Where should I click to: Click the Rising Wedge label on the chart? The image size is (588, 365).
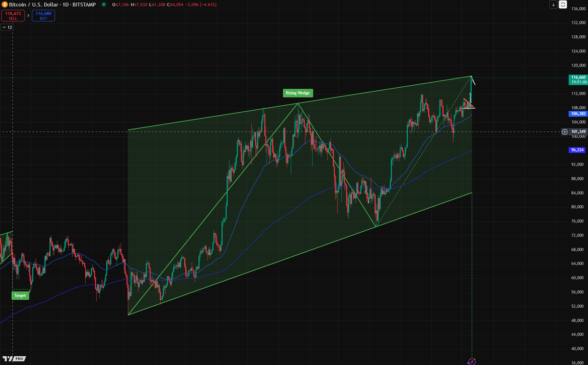[x=298, y=93]
